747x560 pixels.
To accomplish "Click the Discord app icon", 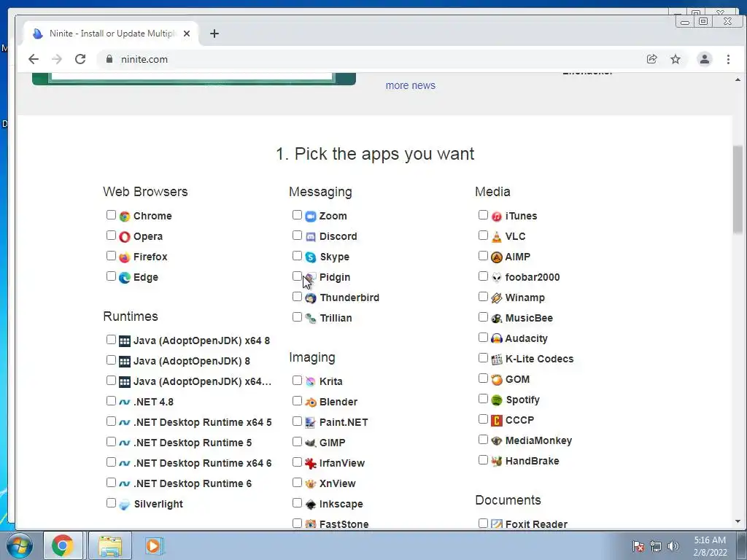I will coord(311,237).
